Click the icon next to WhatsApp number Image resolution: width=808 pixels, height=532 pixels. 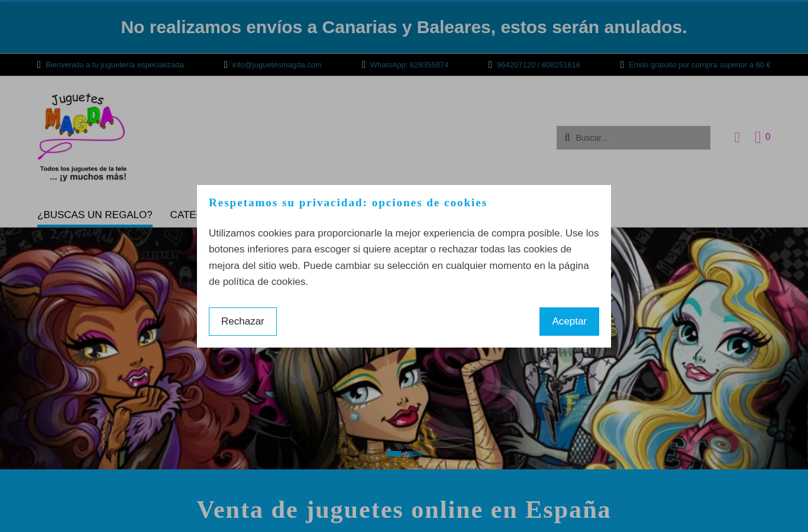(364, 65)
